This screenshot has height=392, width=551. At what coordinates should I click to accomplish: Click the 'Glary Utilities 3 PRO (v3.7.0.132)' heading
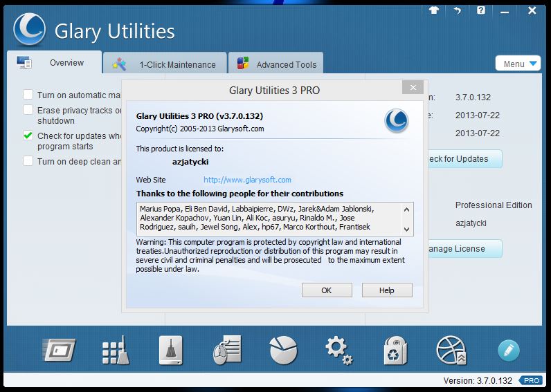[x=199, y=116]
